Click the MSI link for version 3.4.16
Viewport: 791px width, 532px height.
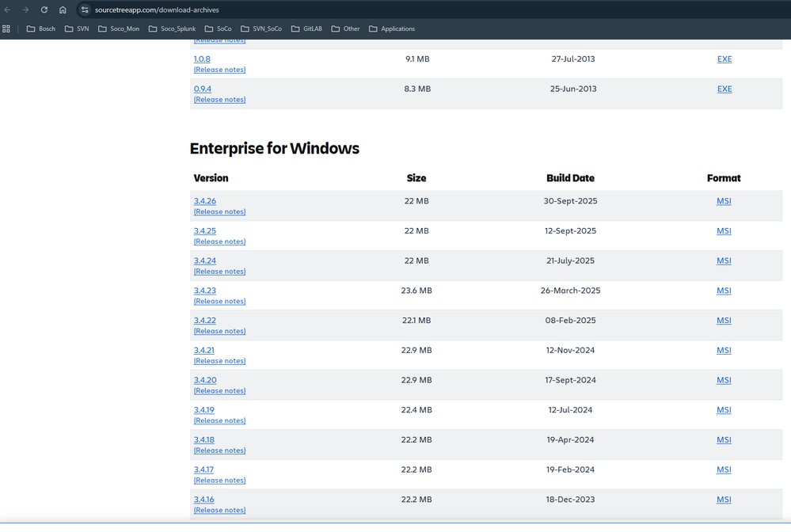pos(723,500)
